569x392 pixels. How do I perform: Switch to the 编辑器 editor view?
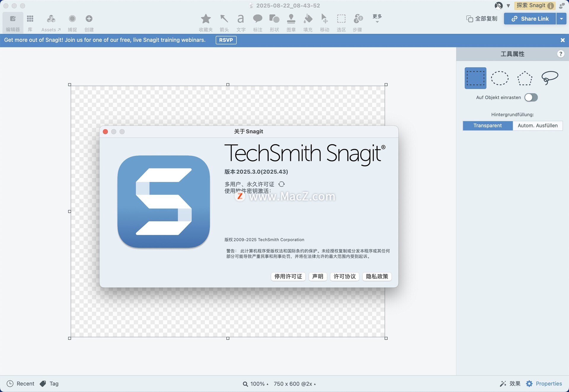pyautogui.click(x=13, y=23)
